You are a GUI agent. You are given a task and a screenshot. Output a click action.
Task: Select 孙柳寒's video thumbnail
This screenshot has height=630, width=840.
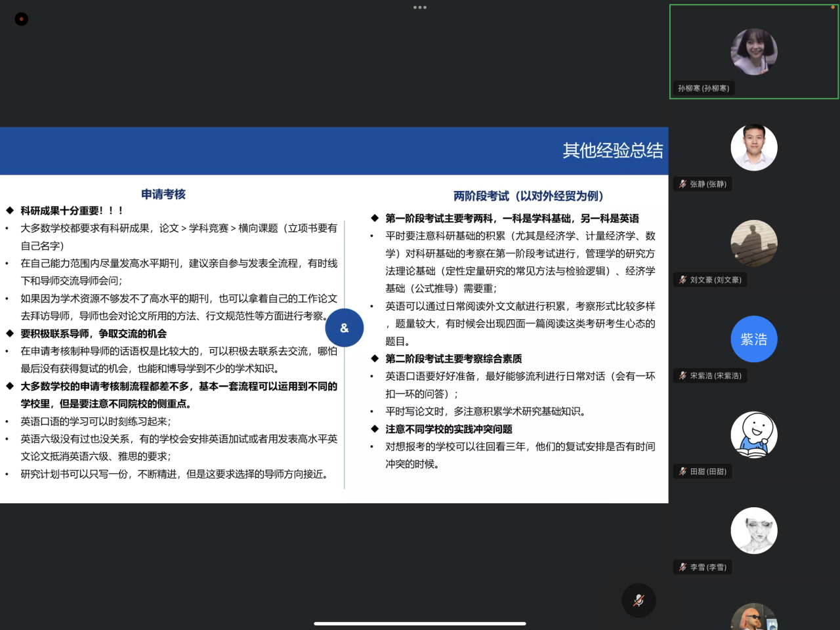pos(754,52)
